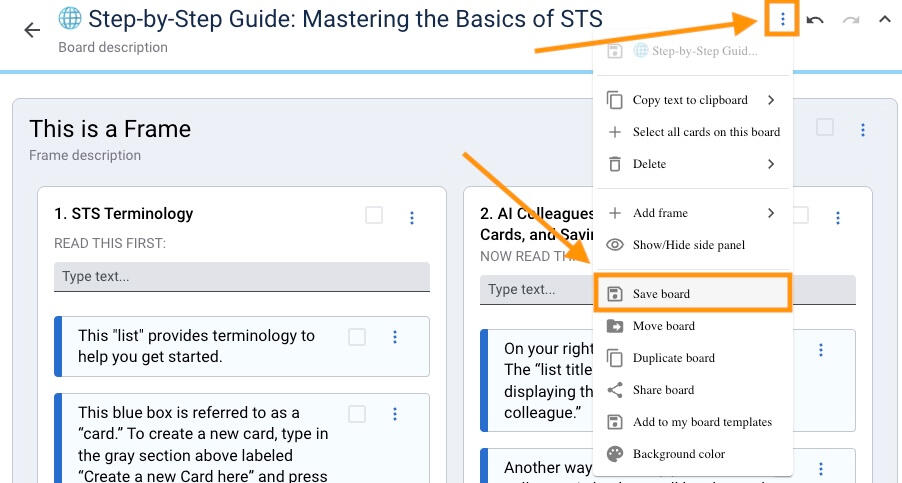The height and width of the screenshot is (483, 902).
Task: Click Background color palette icon
Action: (615, 454)
